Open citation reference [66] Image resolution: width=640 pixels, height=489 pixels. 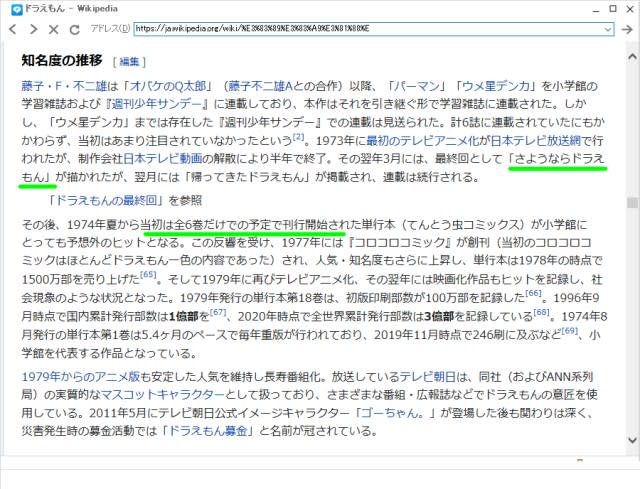pos(533,293)
